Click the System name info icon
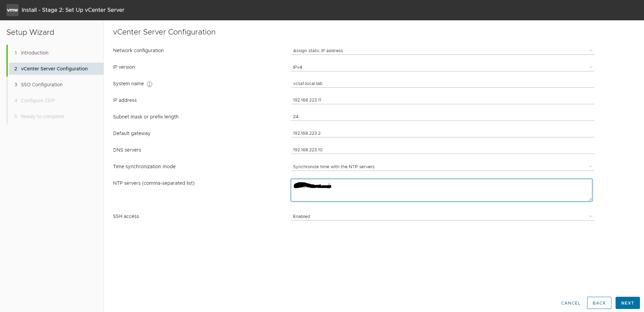The image size is (644, 312). tap(150, 84)
